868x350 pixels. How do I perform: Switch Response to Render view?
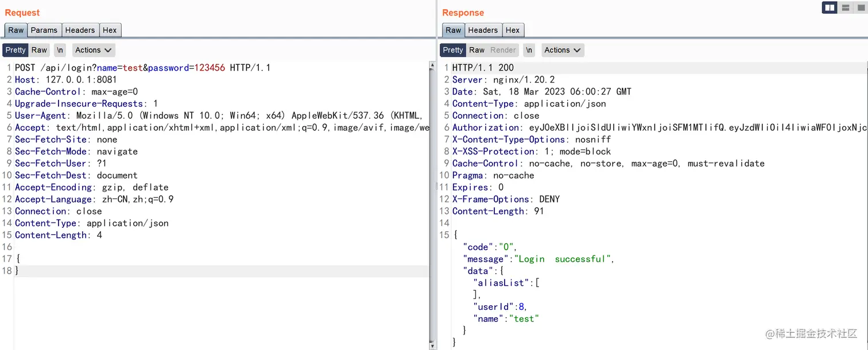(x=503, y=50)
